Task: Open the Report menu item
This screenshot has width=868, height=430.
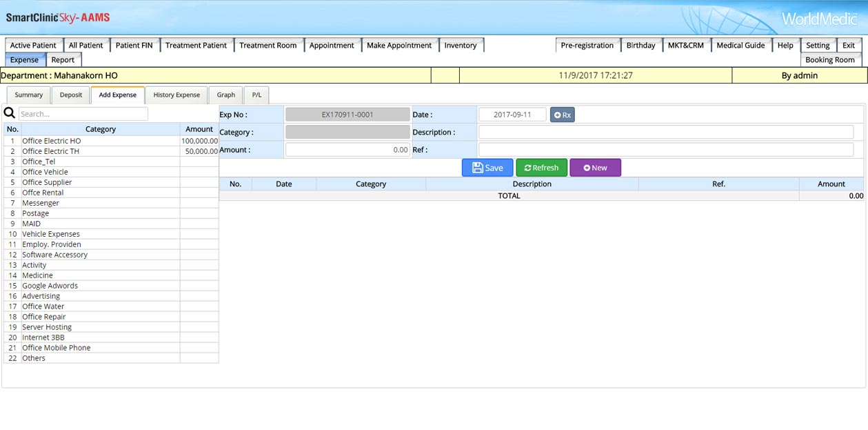Action: [x=63, y=60]
